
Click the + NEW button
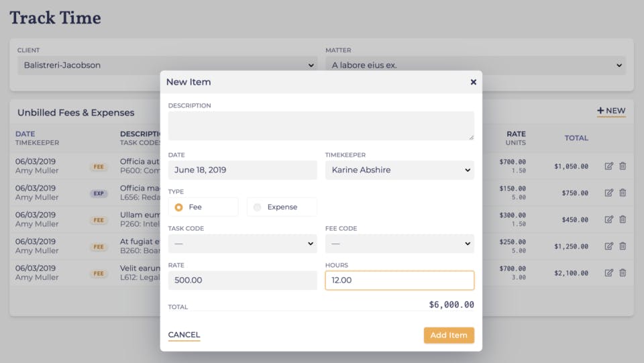click(611, 111)
